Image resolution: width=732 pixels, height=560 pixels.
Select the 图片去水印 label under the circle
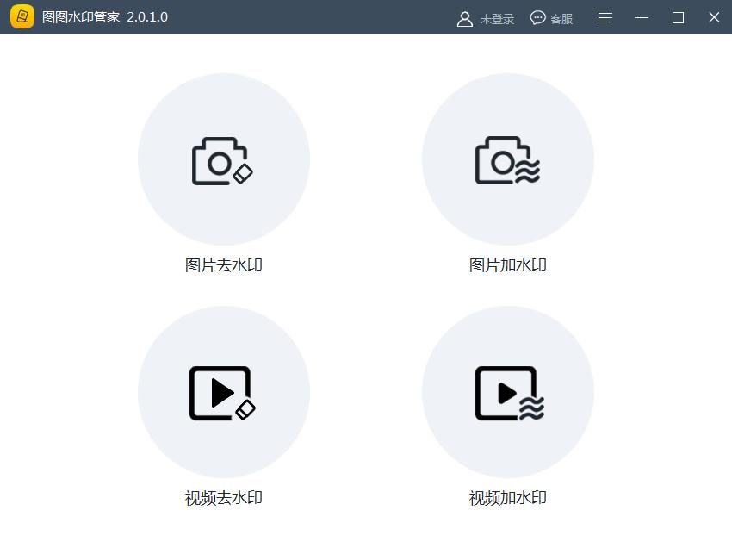(x=224, y=264)
